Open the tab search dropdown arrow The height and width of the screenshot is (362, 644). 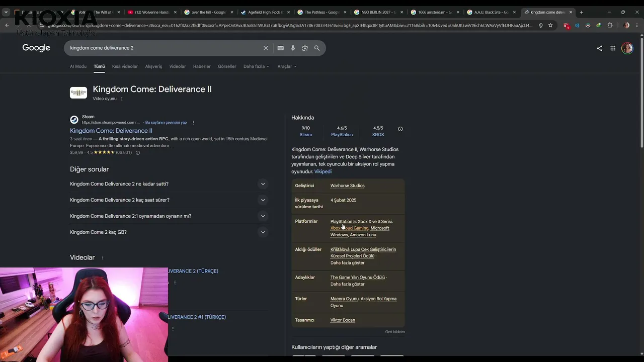coord(6,12)
